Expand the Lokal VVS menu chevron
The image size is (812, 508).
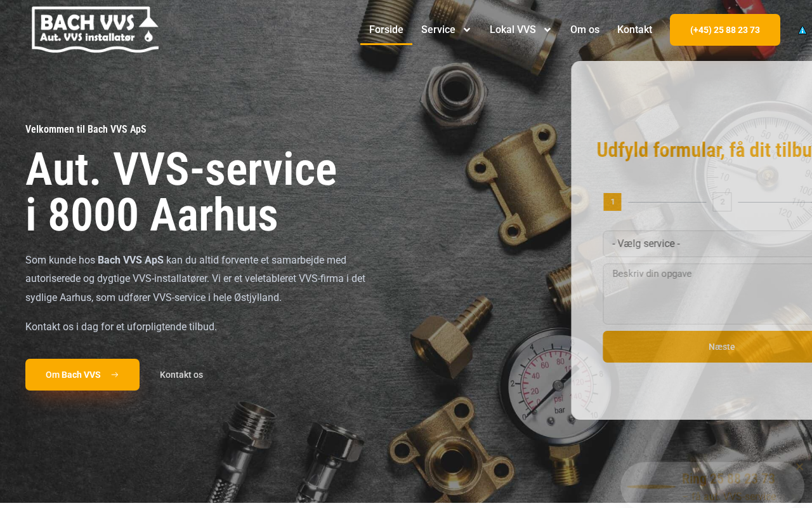[547, 30]
